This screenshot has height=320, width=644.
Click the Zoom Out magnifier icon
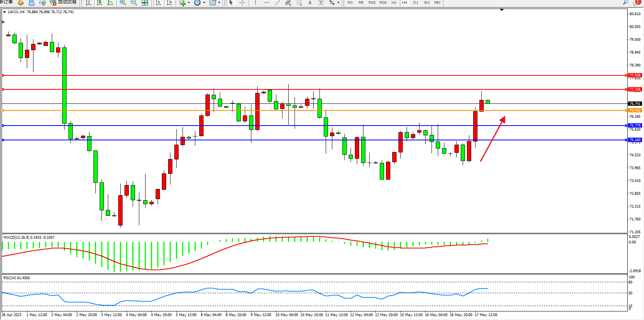click(x=134, y=3)
